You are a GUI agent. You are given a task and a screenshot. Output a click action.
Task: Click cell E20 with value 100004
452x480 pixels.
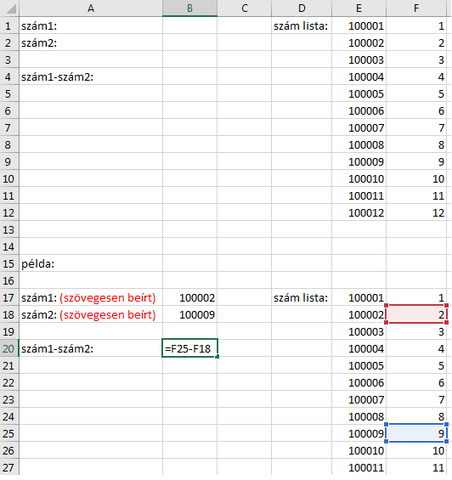359,349
